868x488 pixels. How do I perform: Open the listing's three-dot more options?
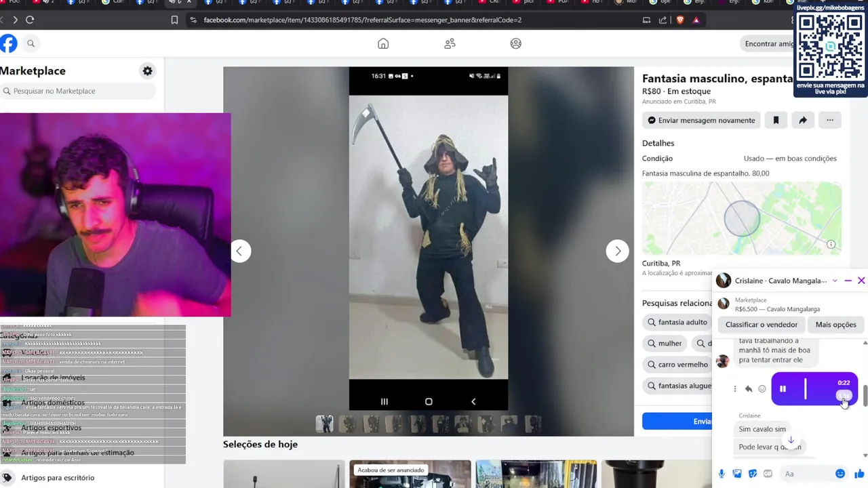[829, 120]
